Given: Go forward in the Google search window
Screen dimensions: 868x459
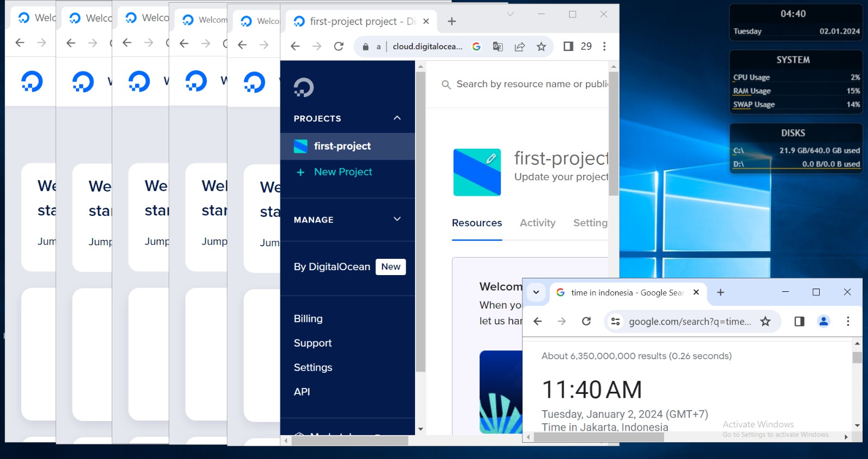Looking at the screenshot, I should 562,322.
